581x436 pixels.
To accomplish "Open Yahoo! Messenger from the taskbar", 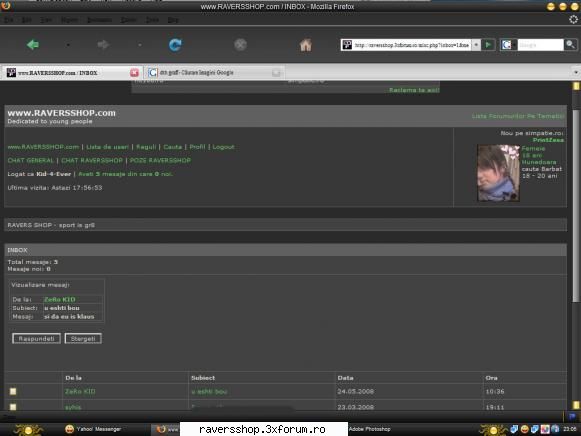I will (93, 429).
